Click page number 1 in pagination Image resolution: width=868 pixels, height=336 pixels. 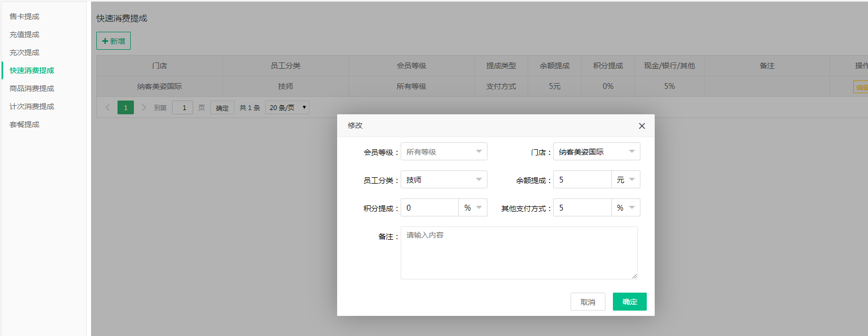tap(125, 107)
